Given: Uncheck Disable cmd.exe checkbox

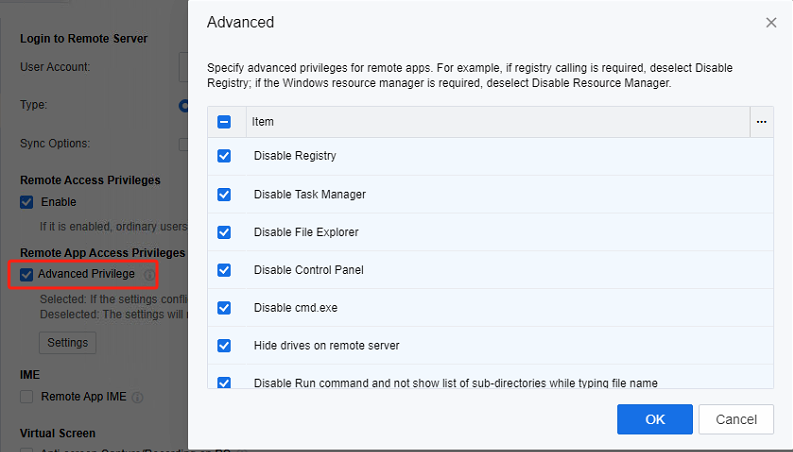Looking at the screenshot, I should point(224,308).
